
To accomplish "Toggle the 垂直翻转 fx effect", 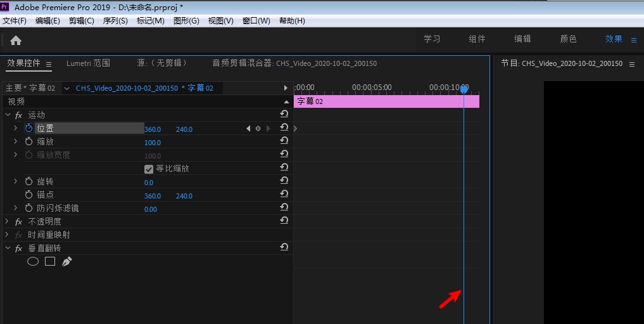I will click(x=19, y=249).
